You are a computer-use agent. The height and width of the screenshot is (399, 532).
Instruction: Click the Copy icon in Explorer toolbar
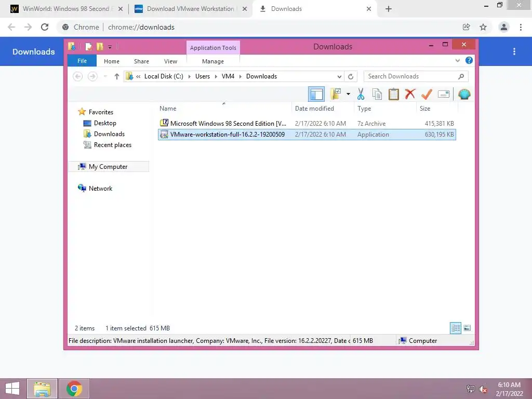(x=377, y=95)
